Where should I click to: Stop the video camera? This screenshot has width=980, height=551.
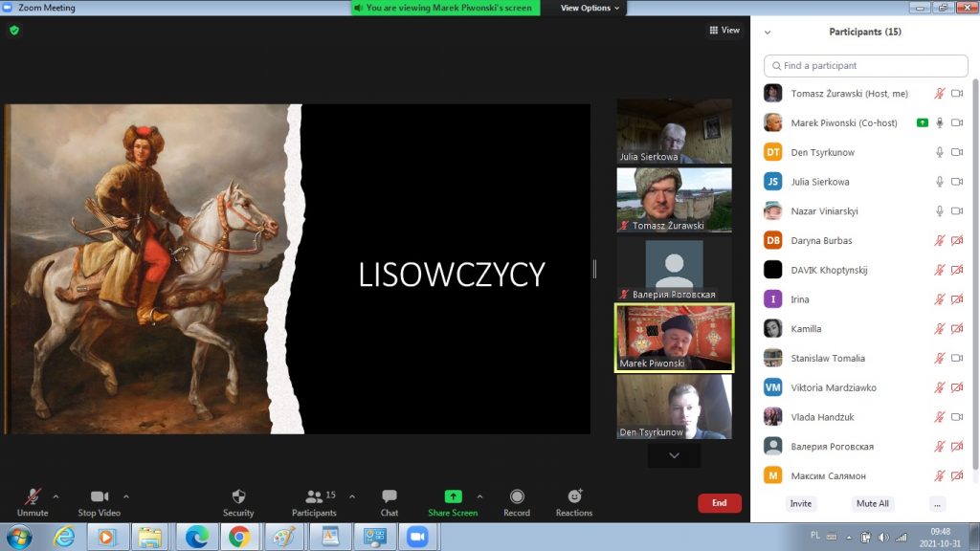coord(99,496)
